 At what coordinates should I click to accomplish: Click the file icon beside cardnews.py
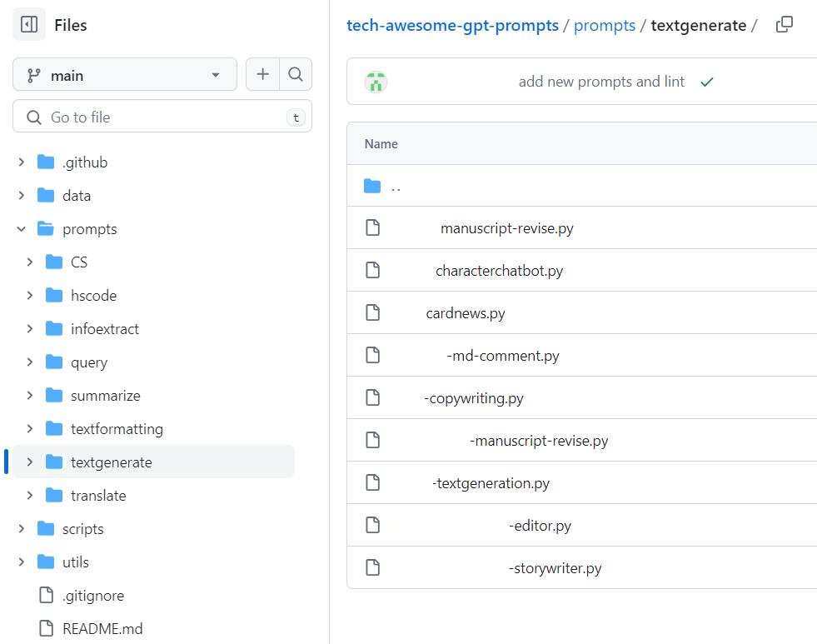point(372,313)
